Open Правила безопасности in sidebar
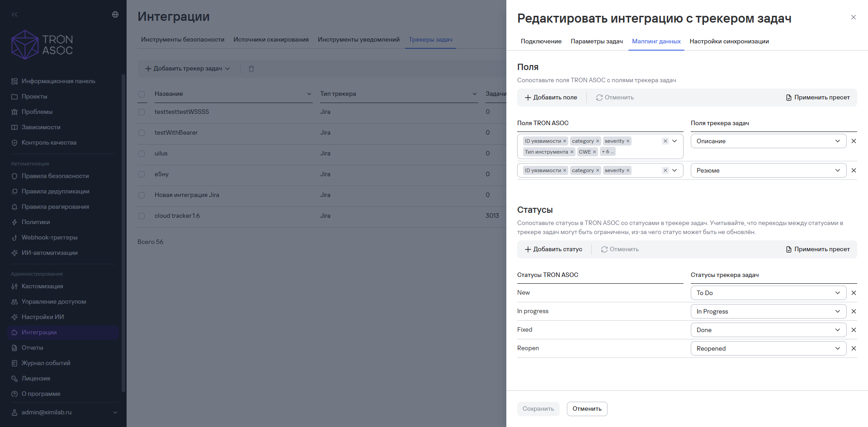Viewport: 868px width, 427px height. click(55, 176)
